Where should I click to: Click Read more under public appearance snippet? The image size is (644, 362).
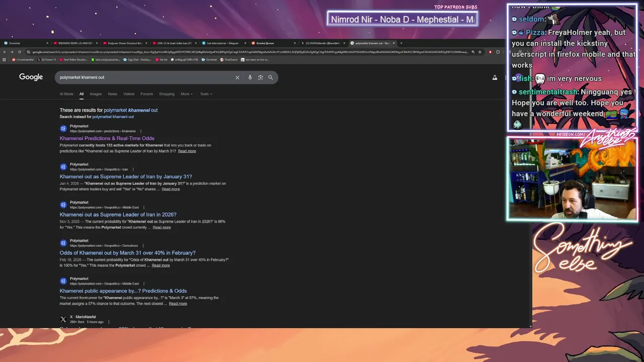tap(178, 304)
